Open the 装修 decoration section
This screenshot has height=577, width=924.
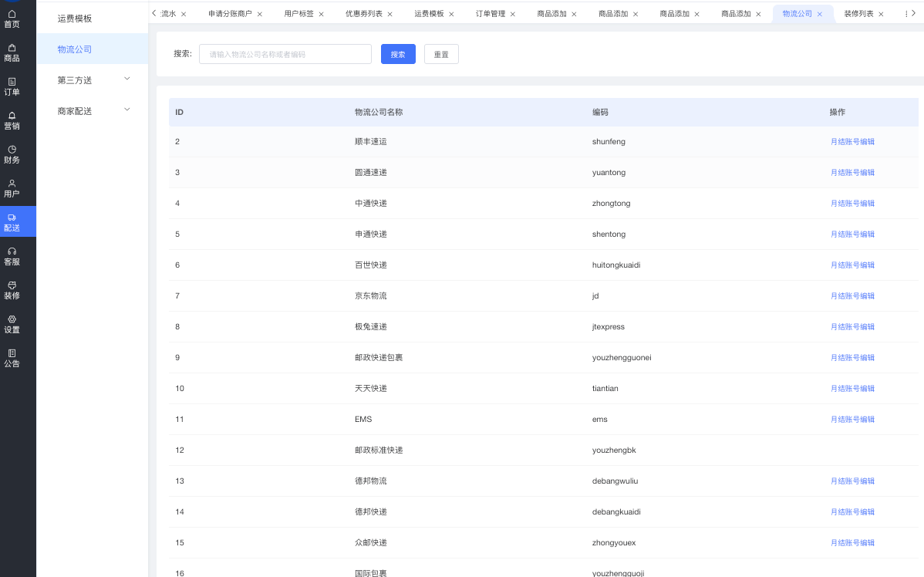click(x=12, y=290)
